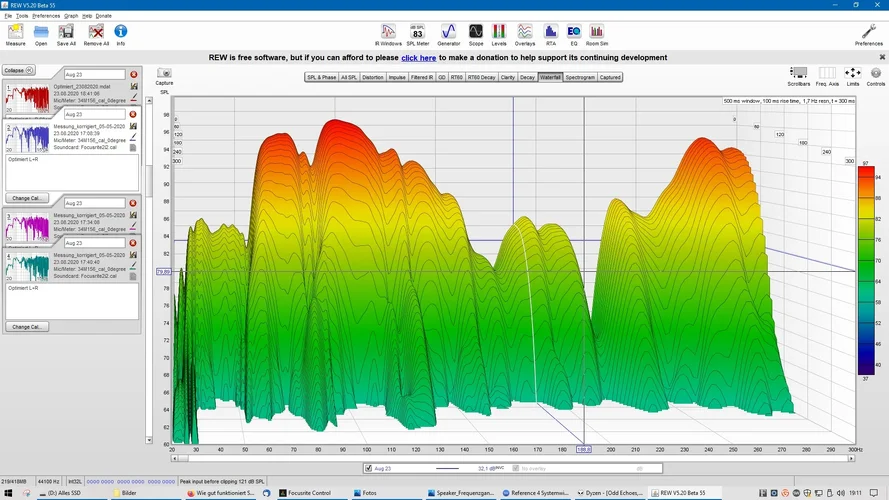Open the Tools menu
Viewport: 889px width, 500px height.
tap(22, 16)
